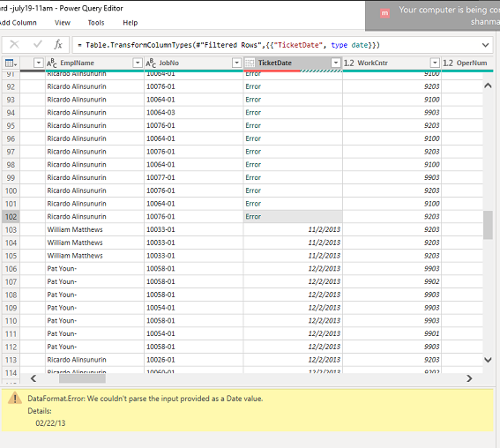The width and height of the screenshot is (500, 448).
Task: Open filter dropdown left of EmplName column
Action: point(39,63)
